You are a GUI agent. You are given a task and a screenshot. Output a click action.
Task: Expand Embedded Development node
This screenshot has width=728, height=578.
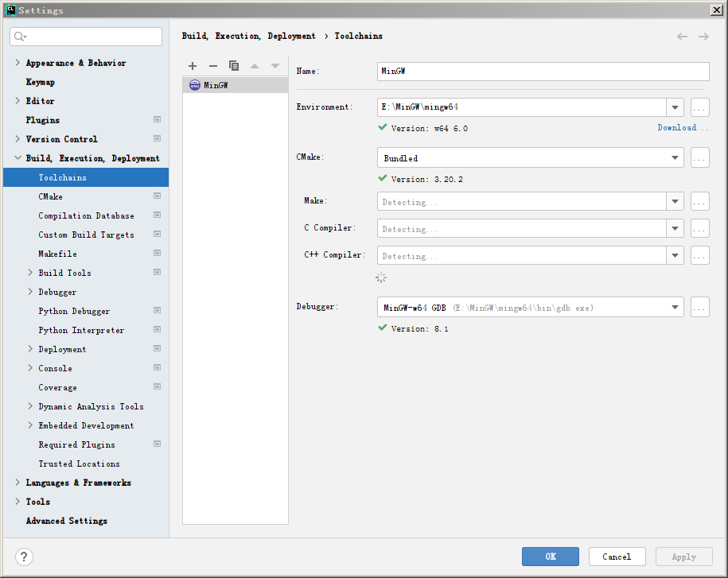coord(30,425)
